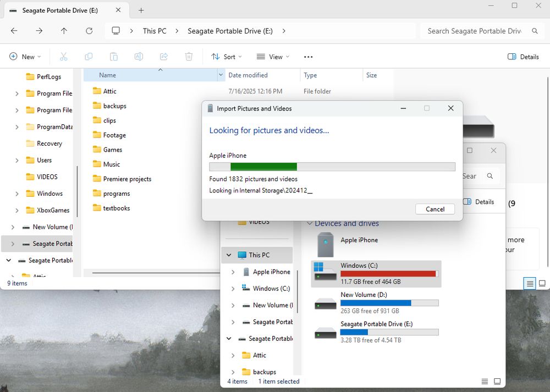Collapse the This PC tree node
Viewport: 550px width, 392px height.
(x=229, y=255)
